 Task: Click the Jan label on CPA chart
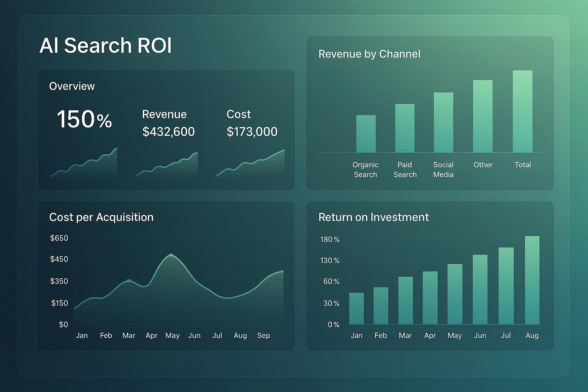pyautogui.click(x=82, y=335)
